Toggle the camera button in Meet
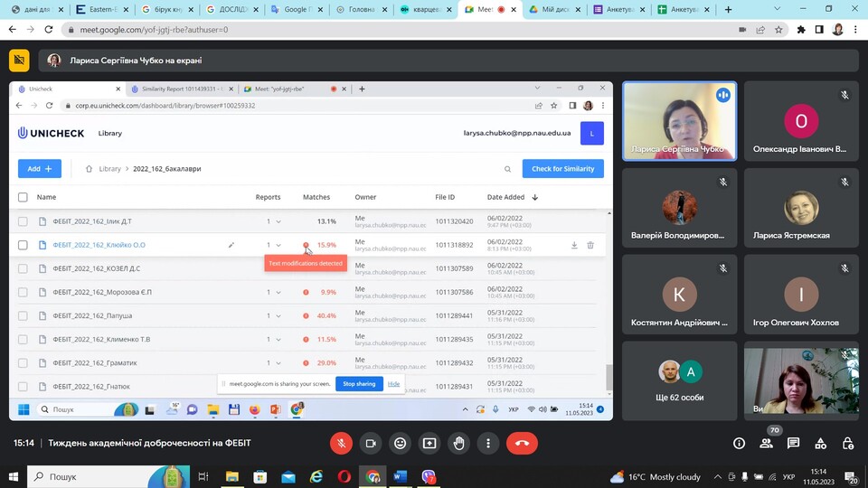The image size is (868, 488). pyautogui.click(x=370, y=443)
